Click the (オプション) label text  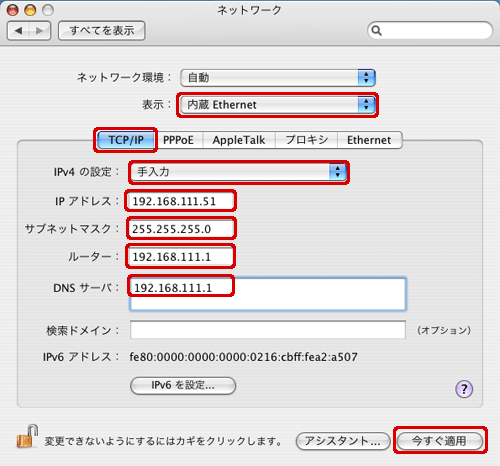tap(444, 330)
